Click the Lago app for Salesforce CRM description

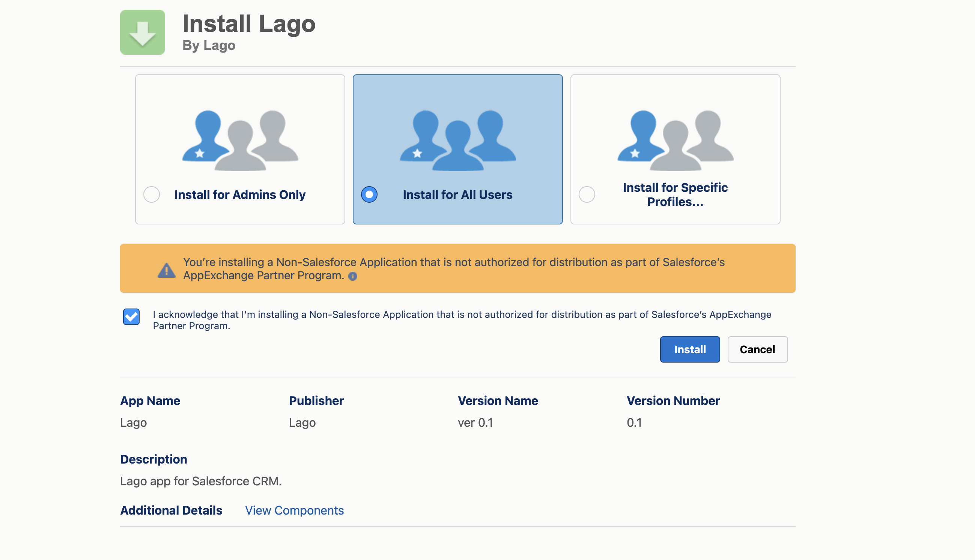(x=201, y=481)
